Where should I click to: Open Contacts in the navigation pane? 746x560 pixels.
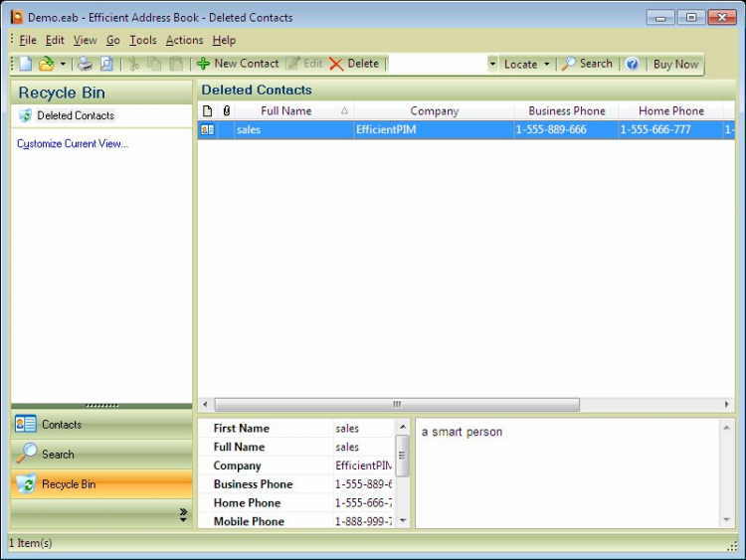point(101,425)
